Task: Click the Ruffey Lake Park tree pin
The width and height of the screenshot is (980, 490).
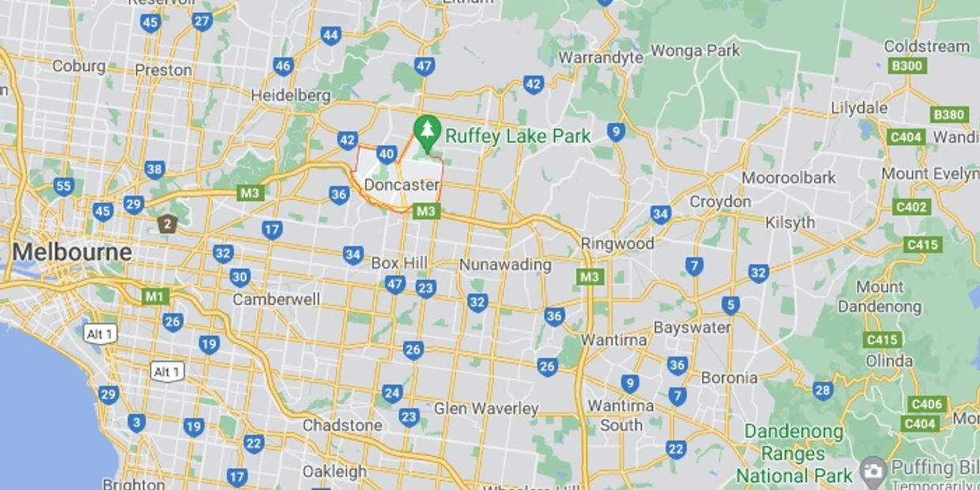Action: pyautogui.click(x=428, y=134)
